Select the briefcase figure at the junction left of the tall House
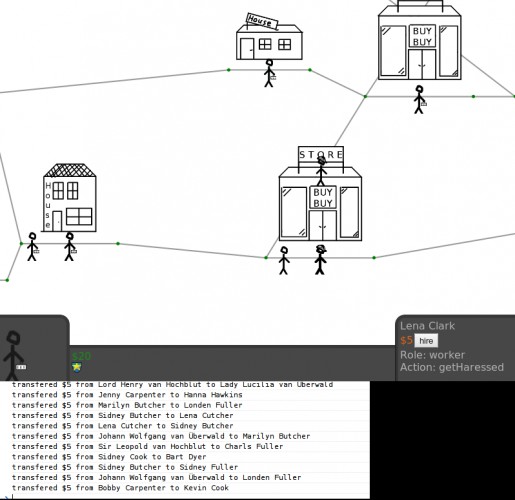 click(x=32, y=247)
